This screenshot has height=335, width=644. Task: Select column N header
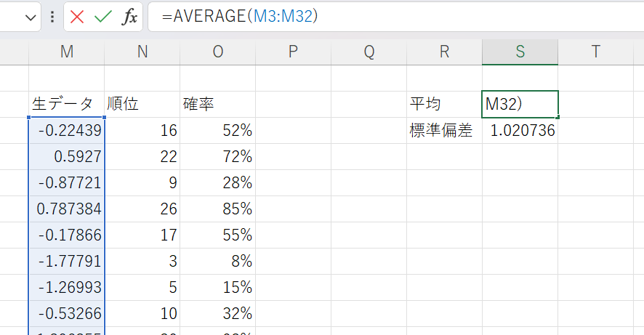[142, 52]
